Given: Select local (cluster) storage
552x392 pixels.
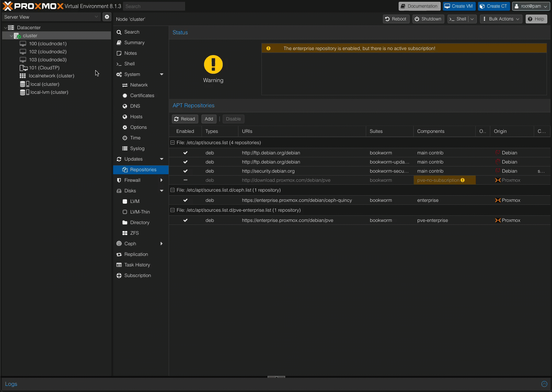Looking at the screenshot, I should tap(45, 84).
